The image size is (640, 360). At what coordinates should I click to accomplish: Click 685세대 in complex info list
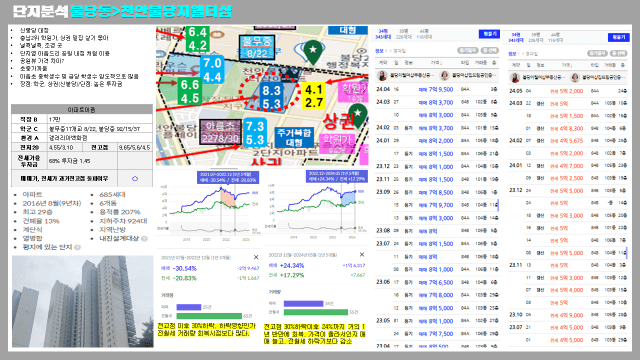(112, 195)
